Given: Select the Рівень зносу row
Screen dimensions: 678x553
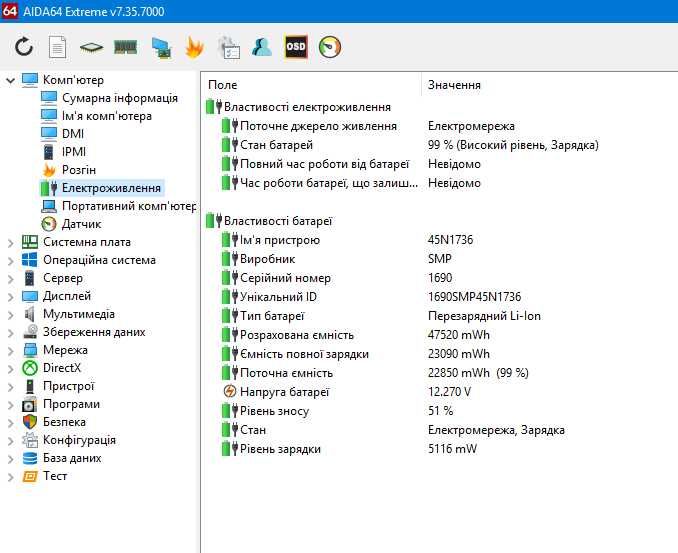Looking at the screenshot, I should click(266, 411).
